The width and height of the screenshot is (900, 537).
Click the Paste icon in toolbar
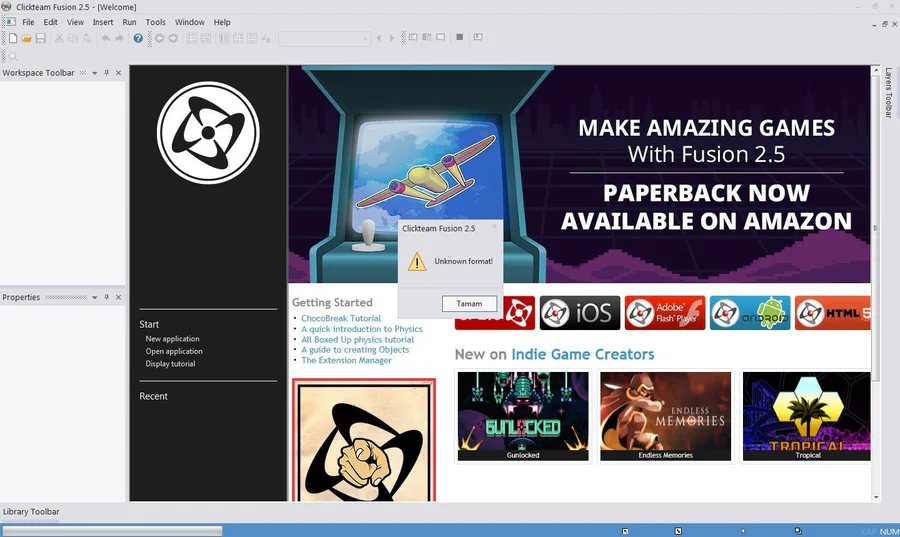pyautogui.click(x=87, y=38)
